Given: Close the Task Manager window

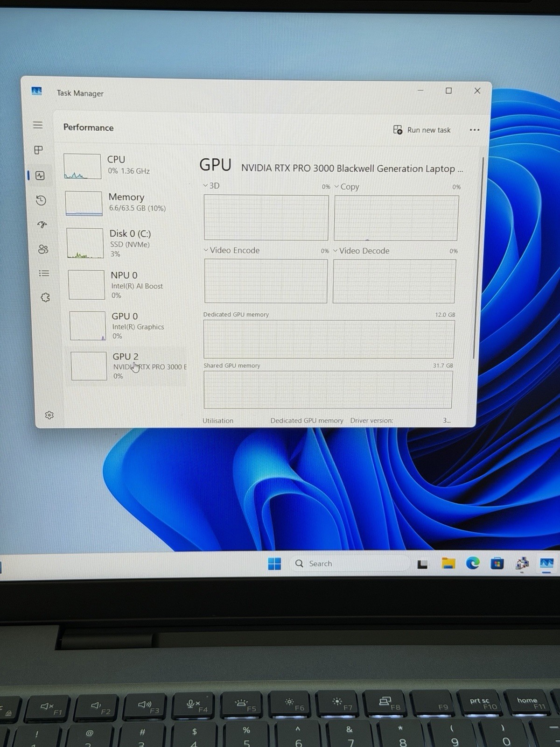Looking at the screenshot, I should tap(477, 91).
